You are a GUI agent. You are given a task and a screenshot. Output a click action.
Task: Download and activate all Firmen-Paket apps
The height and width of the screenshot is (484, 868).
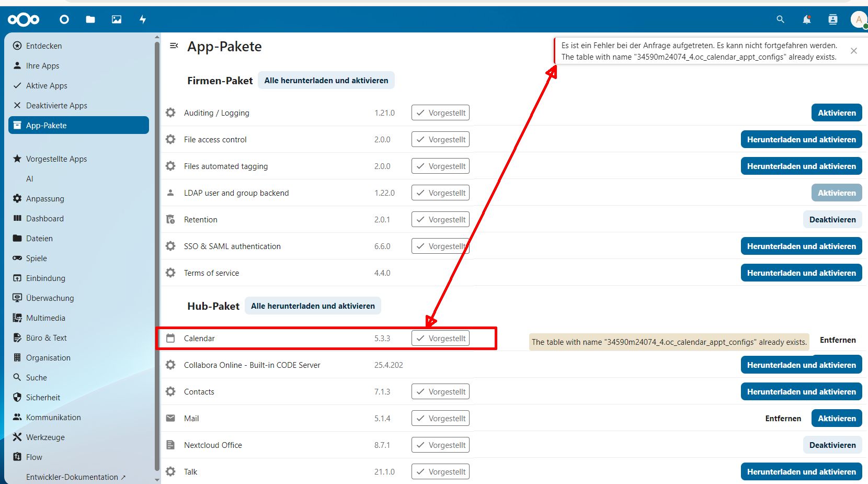(x=326, y=81)
